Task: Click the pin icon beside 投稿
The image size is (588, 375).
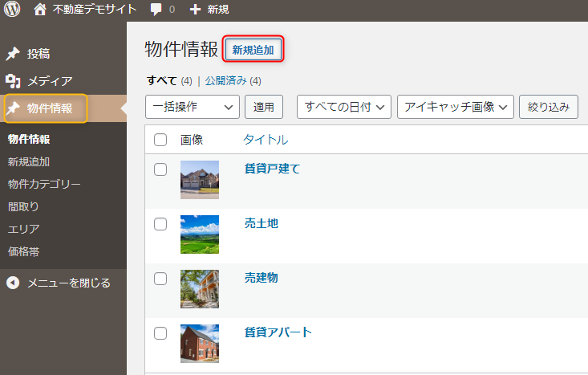Action: click(13, 54)
